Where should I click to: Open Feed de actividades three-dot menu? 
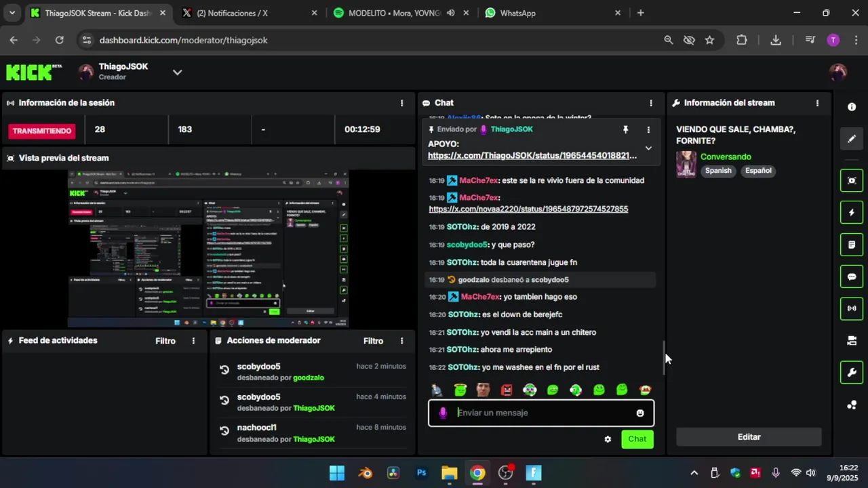[x=193, y=341]
